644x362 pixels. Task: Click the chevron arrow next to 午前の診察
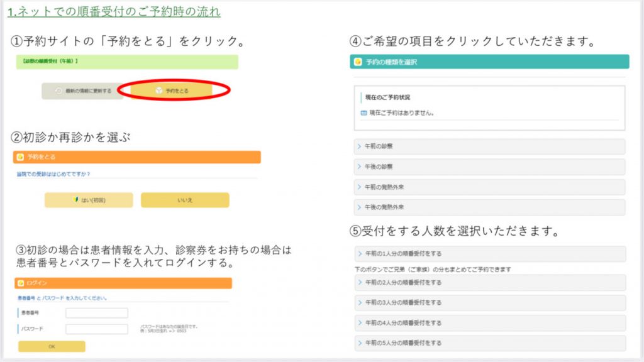click(x=359, y=146)
